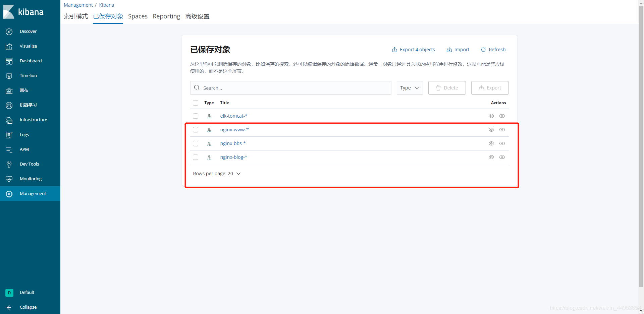Screen dimensions: 644x314
Task: Open the Infrastructure icon
Action: 9,120
